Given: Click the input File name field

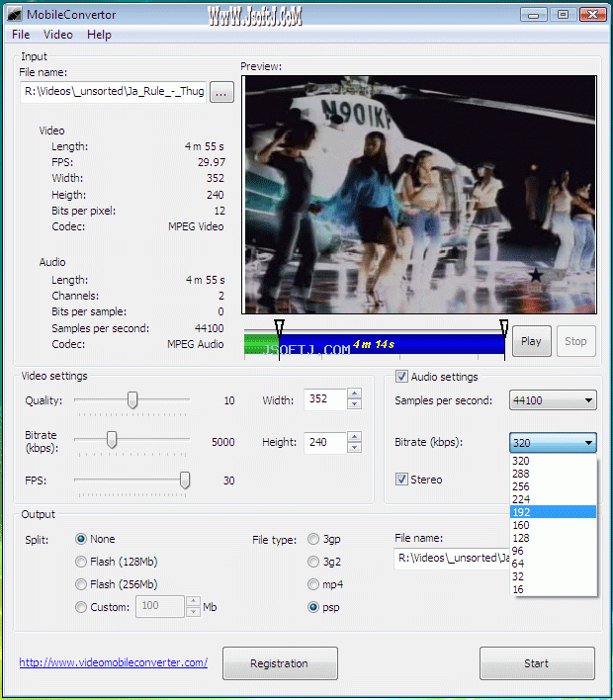Looking at the screenshot, I should click(x=113, y=92).
